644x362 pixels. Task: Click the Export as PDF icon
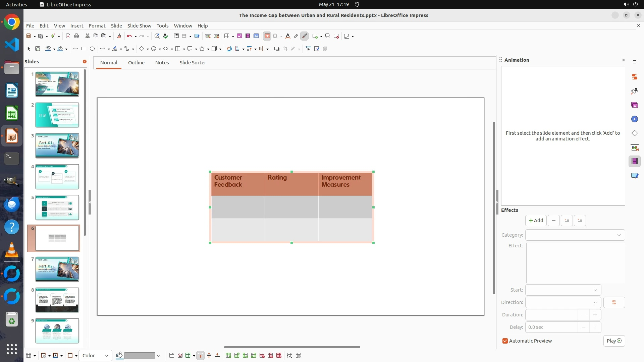68,36
